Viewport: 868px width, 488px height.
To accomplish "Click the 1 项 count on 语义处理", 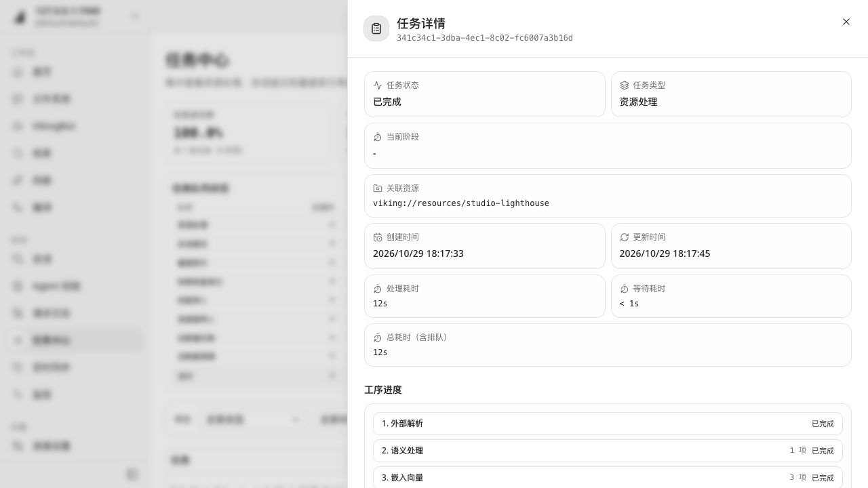I will [798, 451].
